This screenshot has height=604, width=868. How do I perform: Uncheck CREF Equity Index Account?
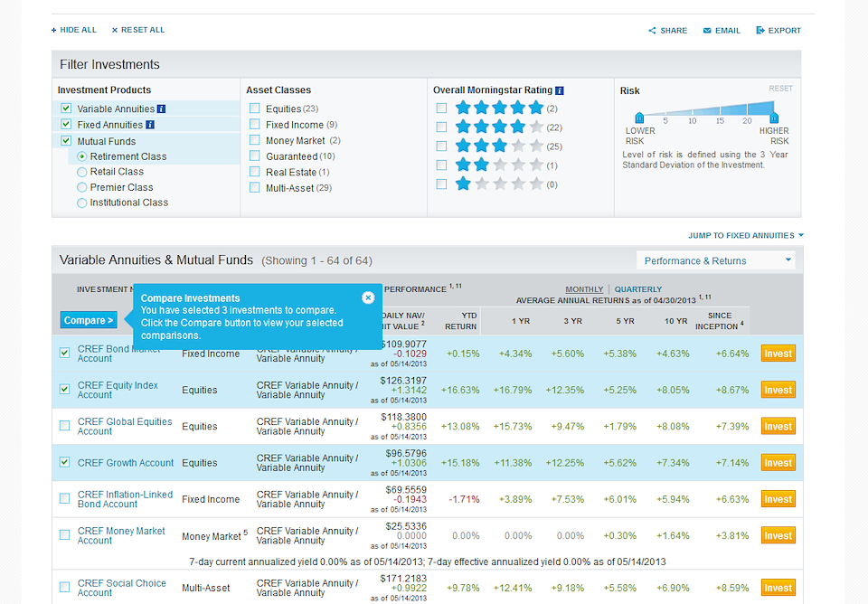[65, 389]
